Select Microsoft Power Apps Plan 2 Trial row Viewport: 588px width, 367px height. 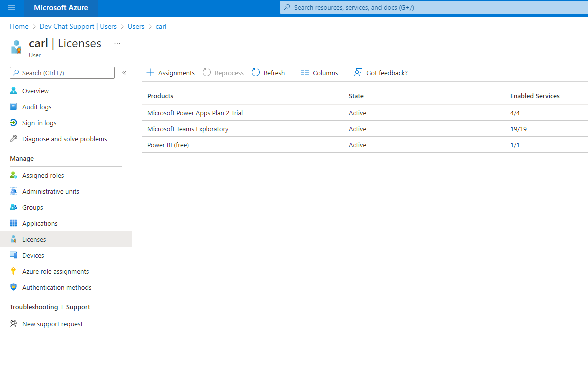tap(365, 112)
